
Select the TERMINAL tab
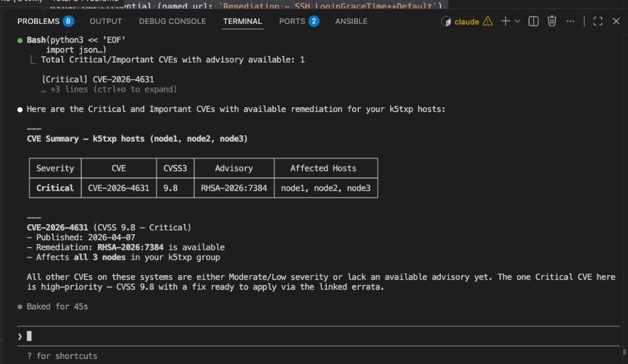pyautogui.click(x=242, y=21)
